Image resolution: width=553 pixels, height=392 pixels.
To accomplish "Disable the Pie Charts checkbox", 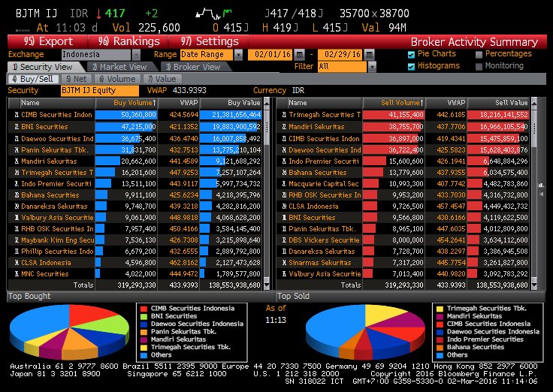I will point(411,54).
